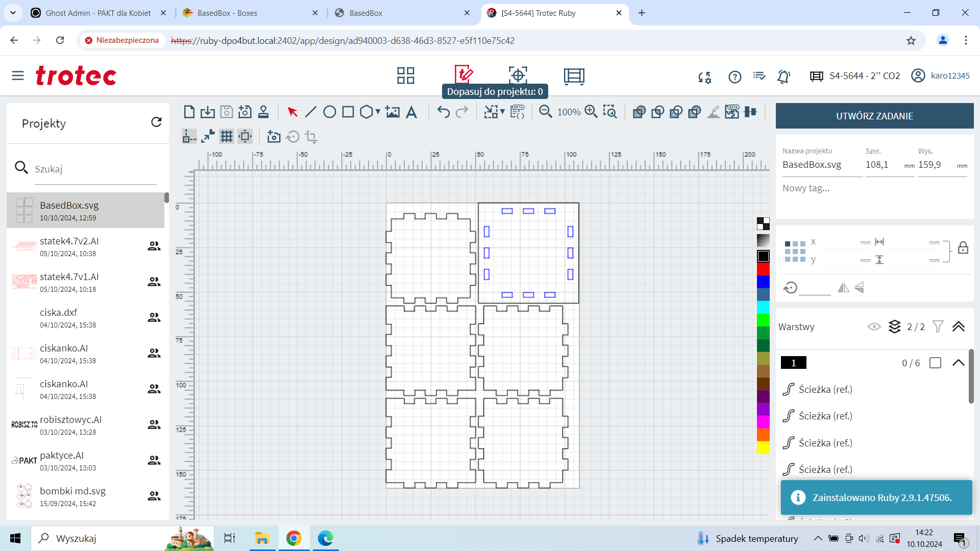Open the prepare positioning view
The width and height of the screenshot is (980, 551).
[x=518, y=76]
